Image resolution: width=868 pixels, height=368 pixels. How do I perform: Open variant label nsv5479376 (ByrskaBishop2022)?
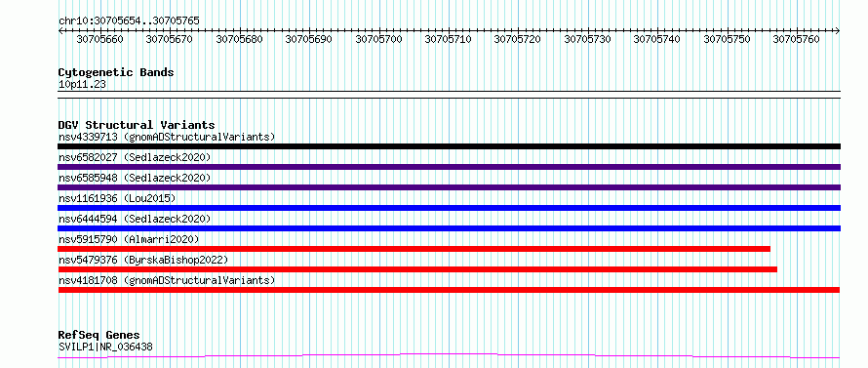tap(143, 260)
